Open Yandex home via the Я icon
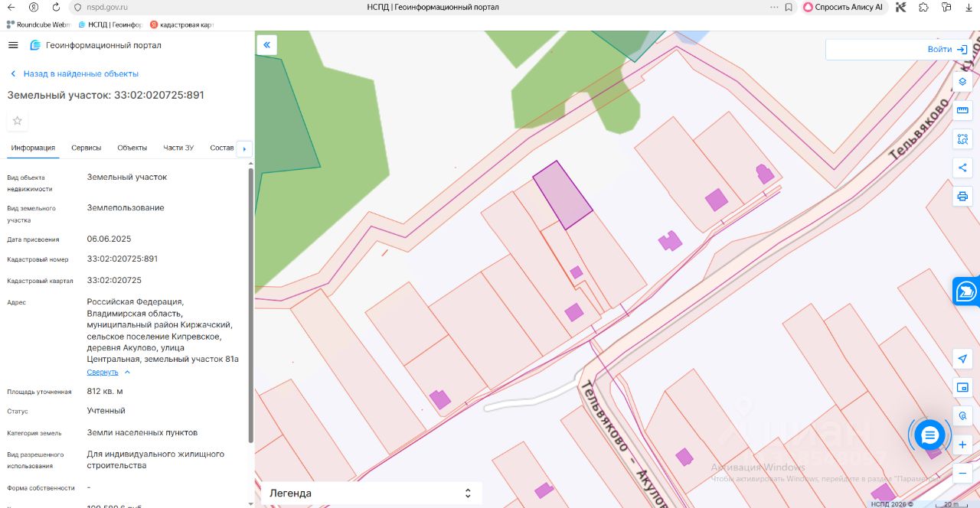The image size is (980, 508). tap(34, 7)
